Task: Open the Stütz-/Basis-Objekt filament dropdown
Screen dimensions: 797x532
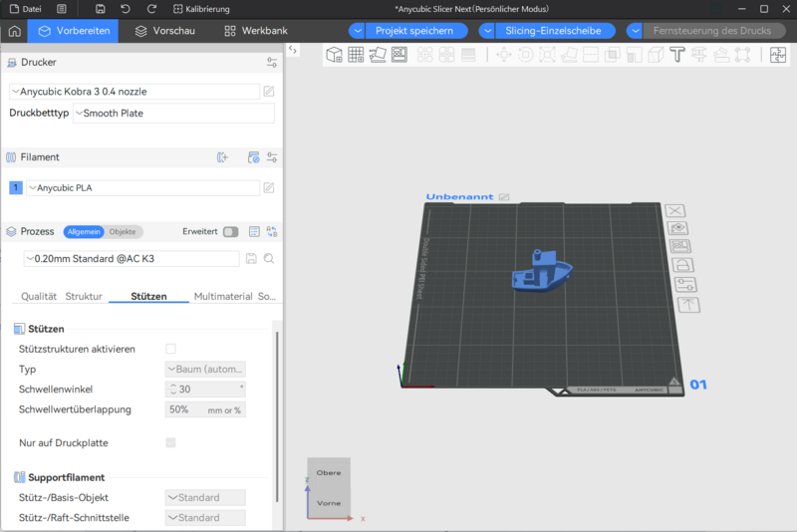Action: point(205,497)
